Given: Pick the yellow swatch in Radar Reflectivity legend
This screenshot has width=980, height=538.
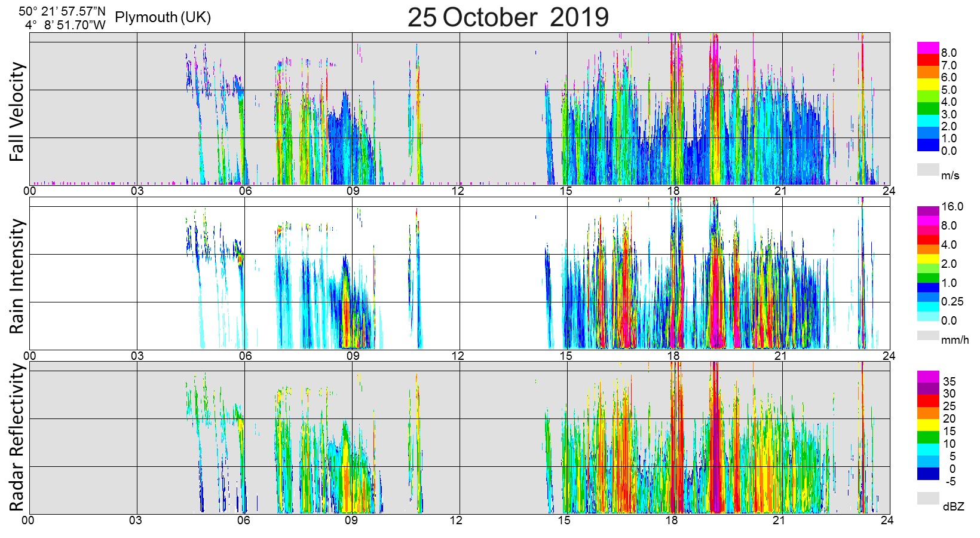Looking at the screenshot, I should coord(928,425).
